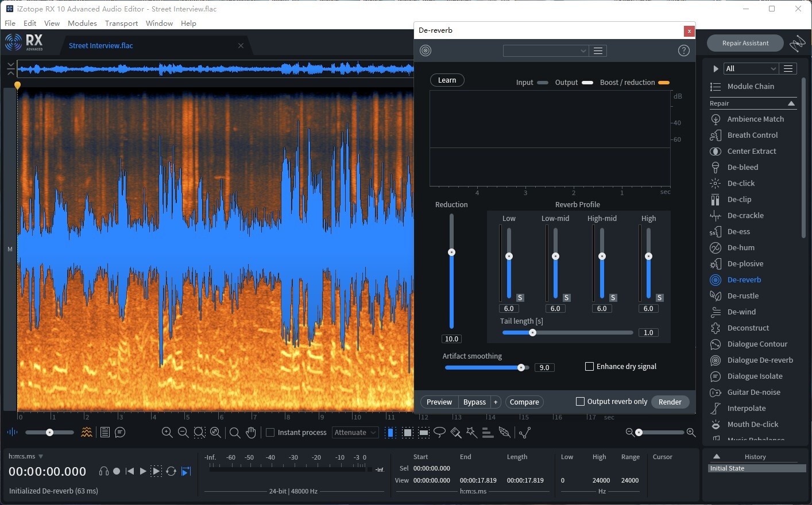The height and width of the screenshot is (505, 812).
Task: Zoom to selection icon
Action: [x=199, y=433]
